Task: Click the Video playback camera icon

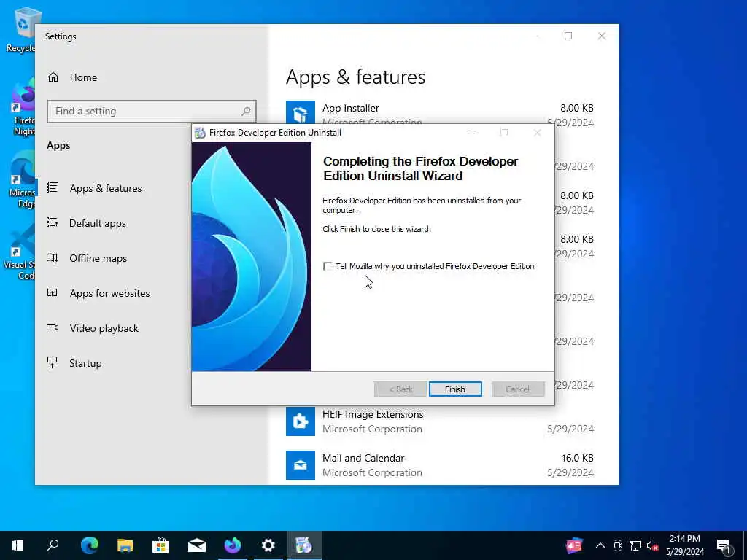Action: click(53, 327)
